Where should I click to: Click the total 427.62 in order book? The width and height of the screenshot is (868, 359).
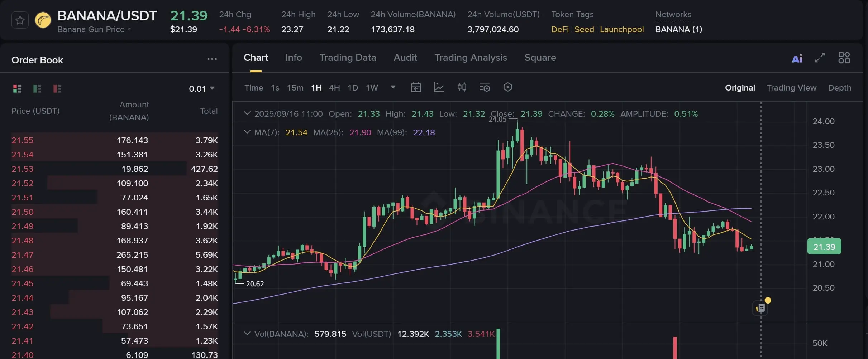204,169
